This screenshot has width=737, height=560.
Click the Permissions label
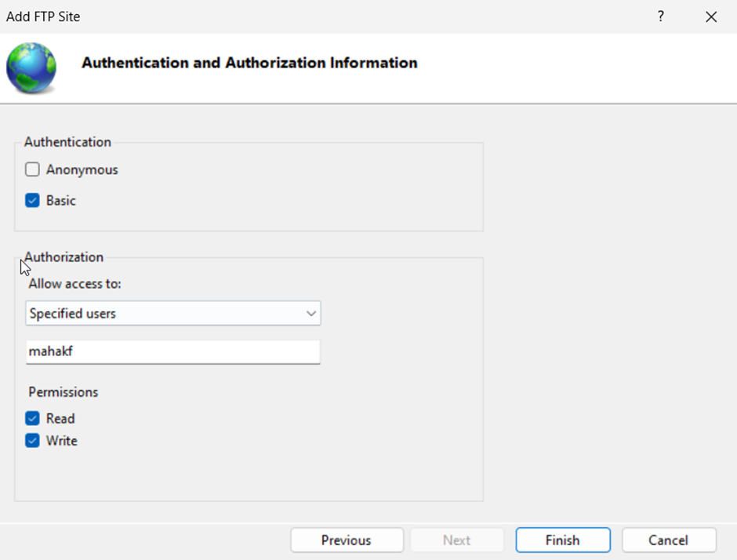tap(64, 391)
